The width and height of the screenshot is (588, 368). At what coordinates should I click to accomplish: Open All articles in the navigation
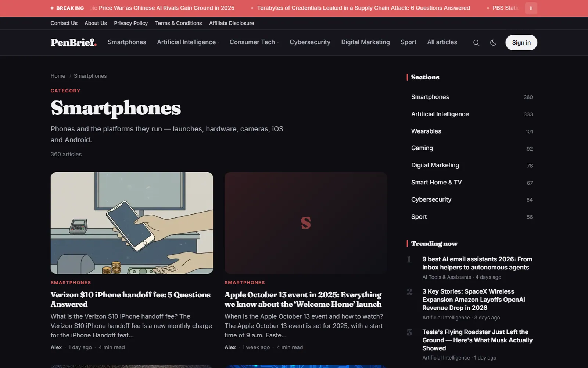click(442, 42)
